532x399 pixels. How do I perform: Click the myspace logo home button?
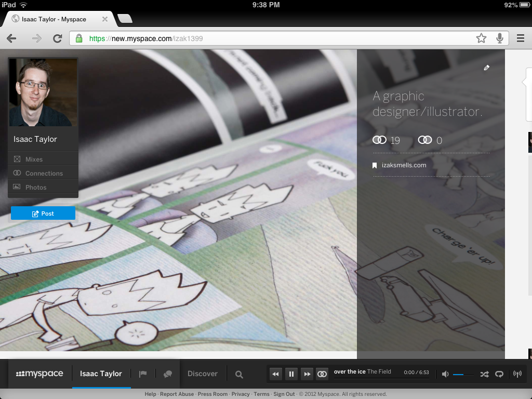point(39,374)
